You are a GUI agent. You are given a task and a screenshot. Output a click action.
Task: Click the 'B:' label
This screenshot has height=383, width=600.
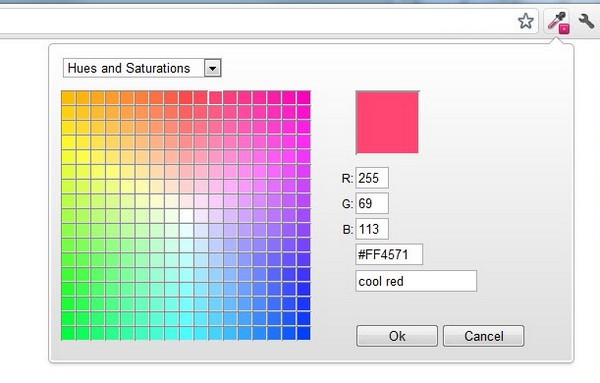pos(347,230)
